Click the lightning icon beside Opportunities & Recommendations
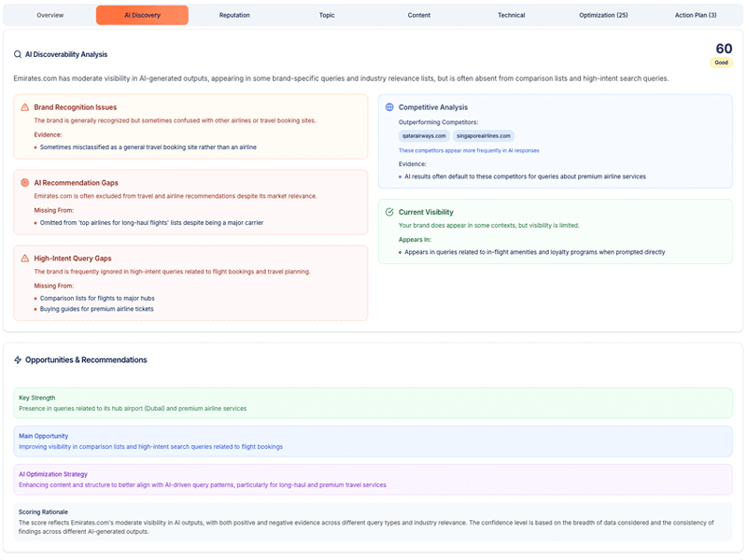 pyautogui.click(x=18, y=359)
